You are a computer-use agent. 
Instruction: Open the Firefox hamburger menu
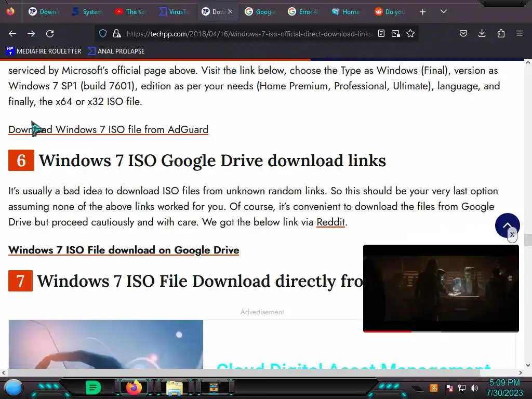click(520, 33)
